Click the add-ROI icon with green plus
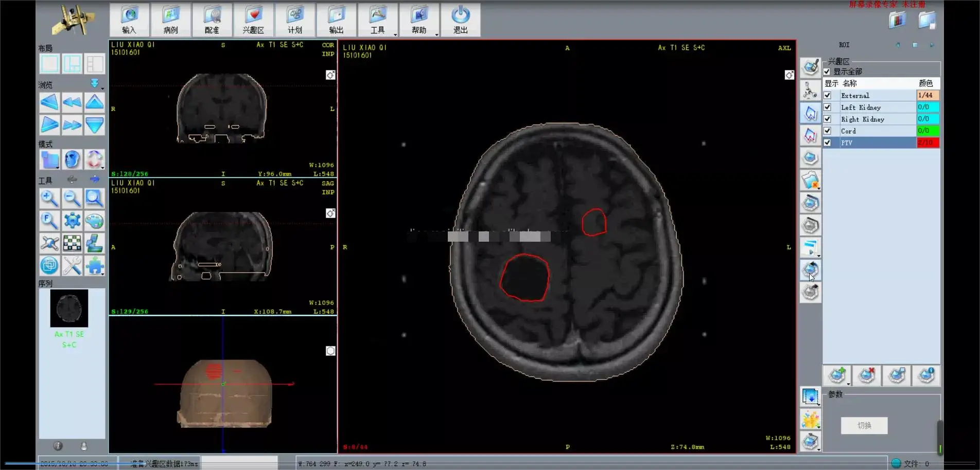 [836, 376]
